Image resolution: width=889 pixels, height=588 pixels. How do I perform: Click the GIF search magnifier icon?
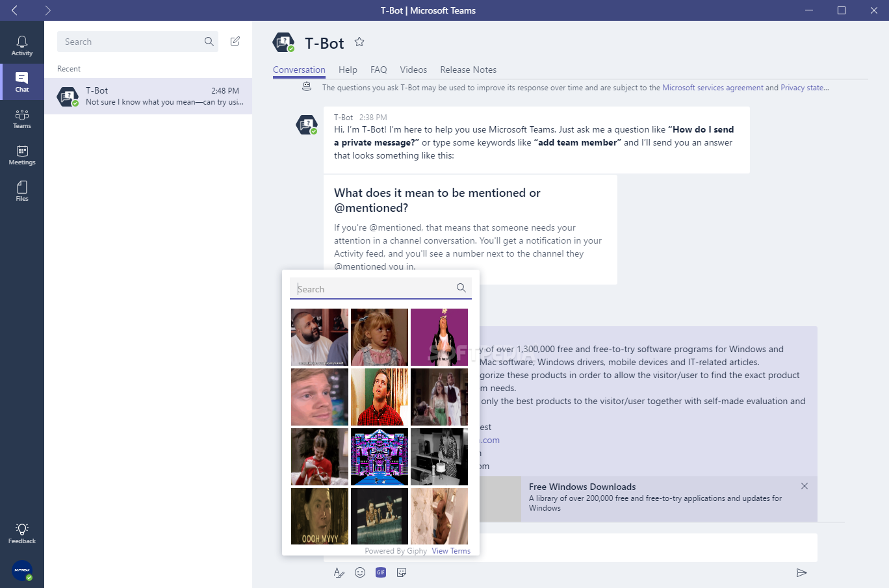point(461,288)
